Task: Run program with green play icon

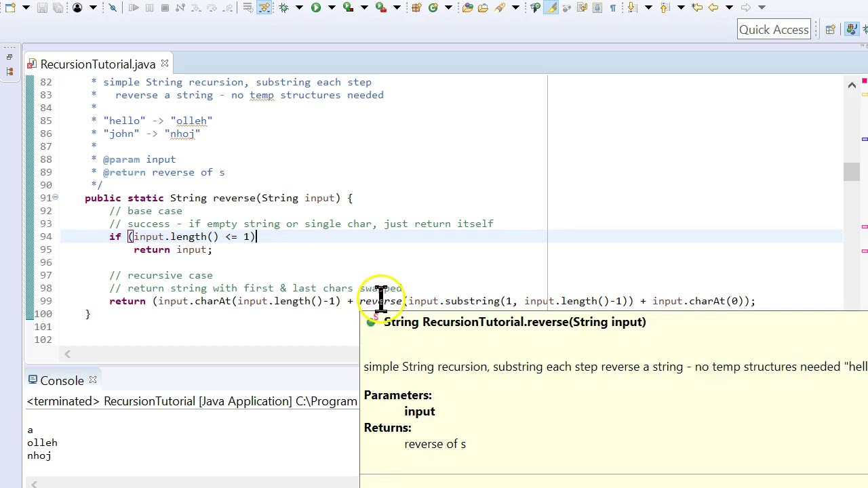Action: 316,7
